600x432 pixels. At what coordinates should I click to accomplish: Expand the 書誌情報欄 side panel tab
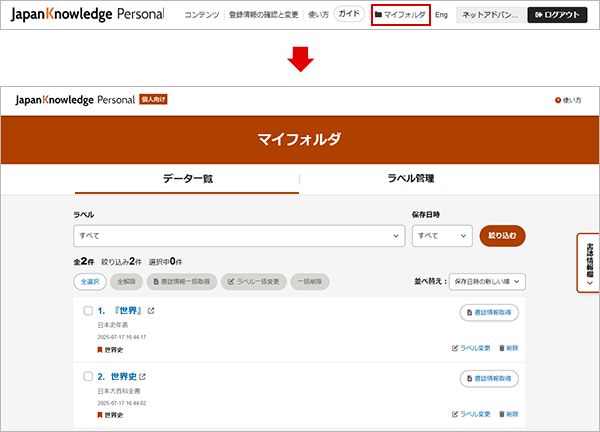(x=589, y=263)
